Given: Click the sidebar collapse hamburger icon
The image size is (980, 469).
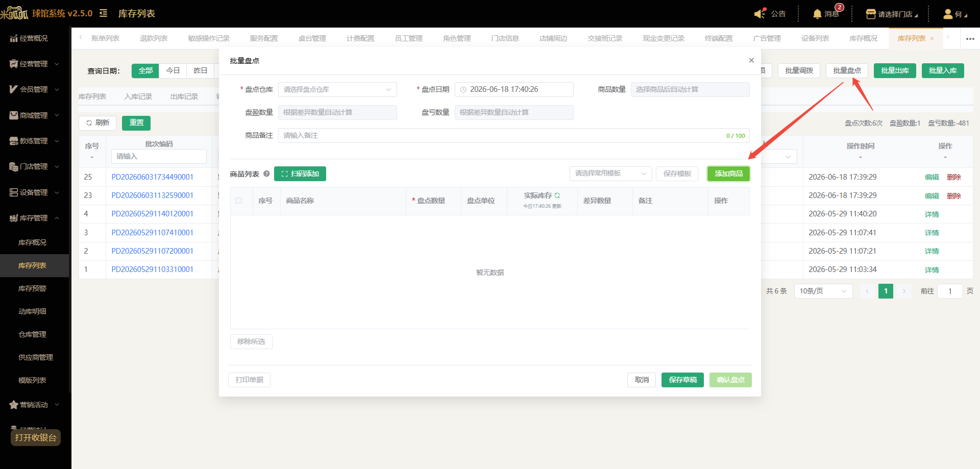Looking at the screenshot, I should point(103,13).
